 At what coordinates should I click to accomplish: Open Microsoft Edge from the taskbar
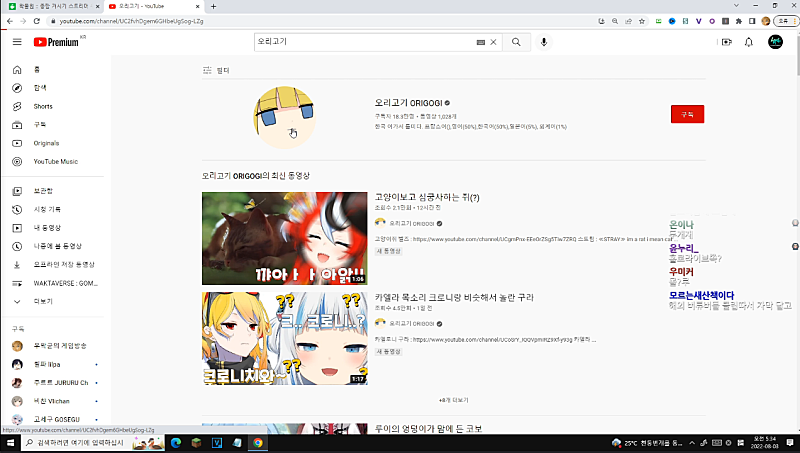pos(176,443)
